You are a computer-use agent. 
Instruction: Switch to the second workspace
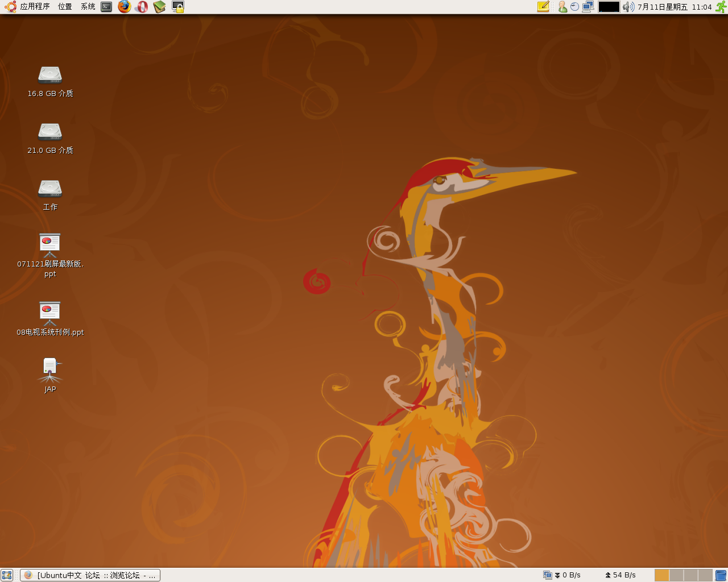[677, 575]
